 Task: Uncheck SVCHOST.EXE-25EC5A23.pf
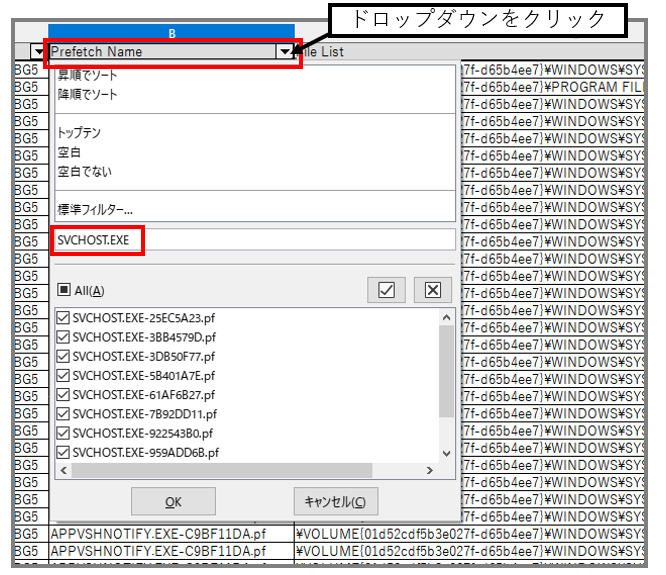63,318
